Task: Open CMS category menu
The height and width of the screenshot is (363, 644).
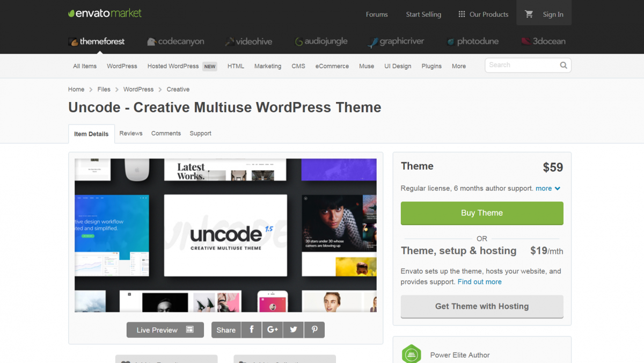Action: pos(298,66)
